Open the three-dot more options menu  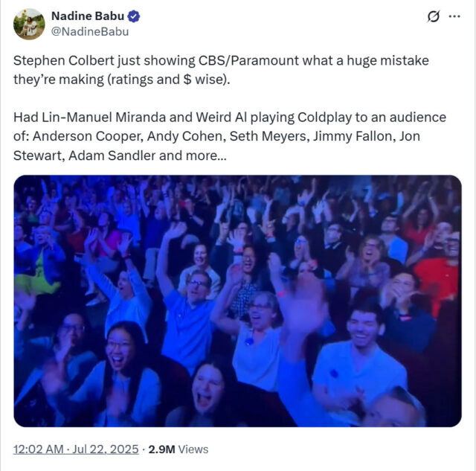coord(454,16)
